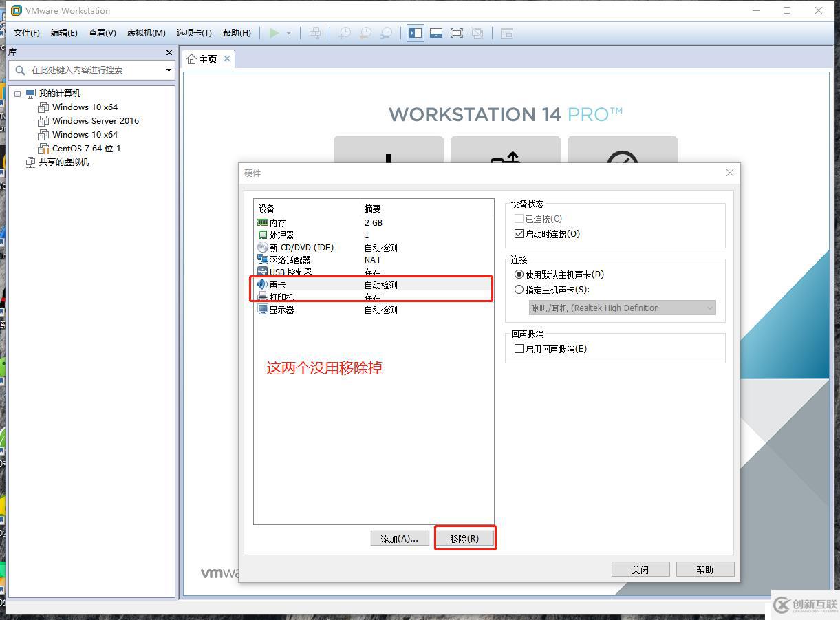The width and height of the screenshot is (840, 620).
Task: Open the library search dropdown arrow
Action: (169, 70)
